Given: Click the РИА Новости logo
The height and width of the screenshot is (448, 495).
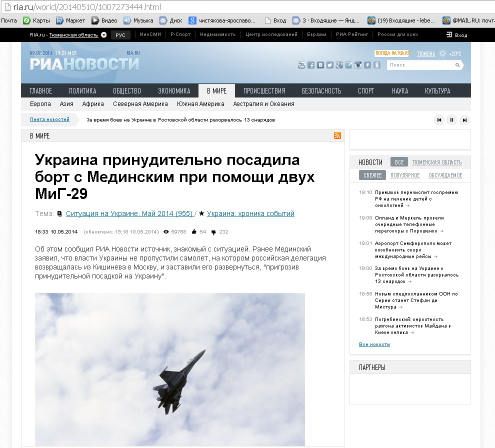Looking at the screenshot, I should point(84,64).
